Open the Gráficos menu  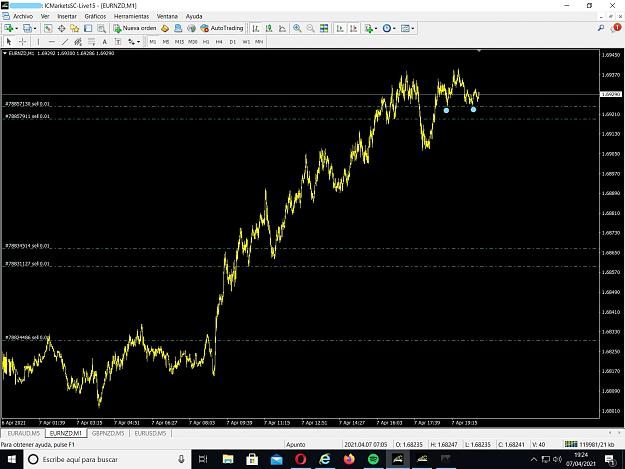[x=95, y=16]
